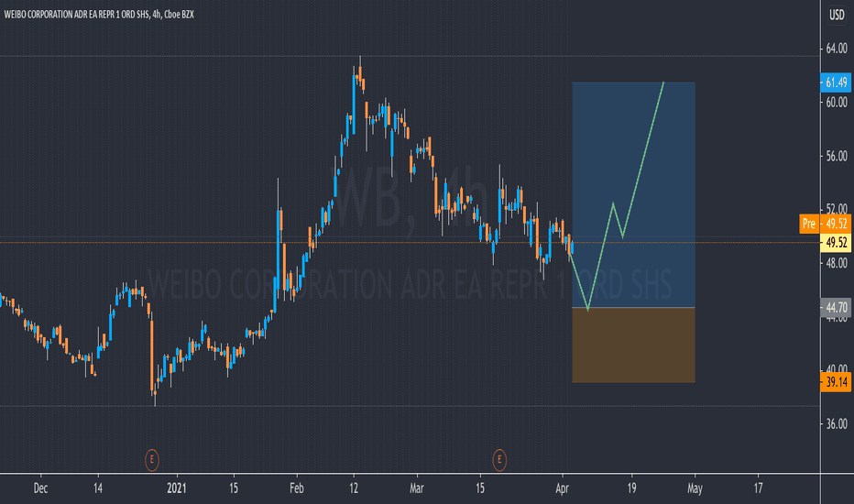Click the earnings marker near 2021
854x504 pixels.
coord(152,460)
